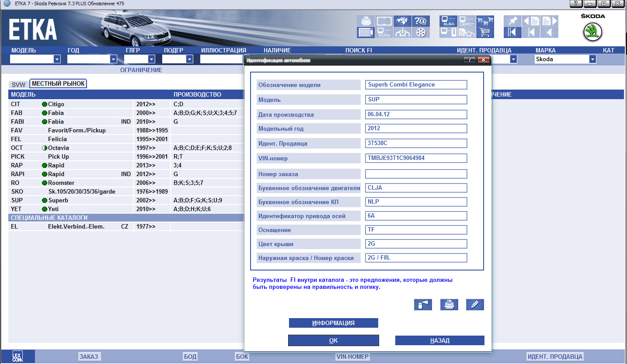Click ИДЕНТ. ПРОДАВЦА in the bottom bar

555,357
